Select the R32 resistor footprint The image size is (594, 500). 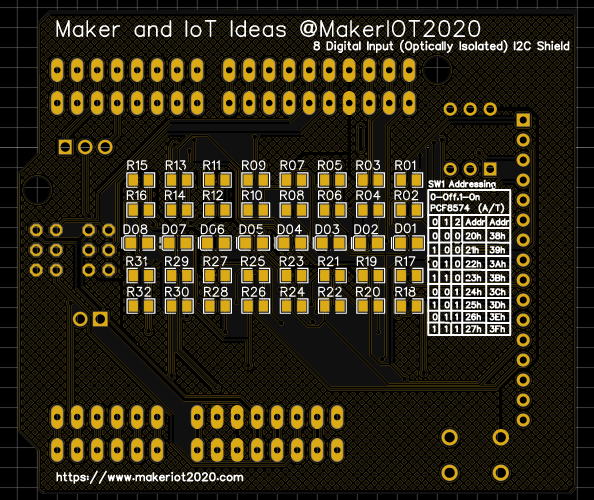pyautogui.click(x=141, y=306)
